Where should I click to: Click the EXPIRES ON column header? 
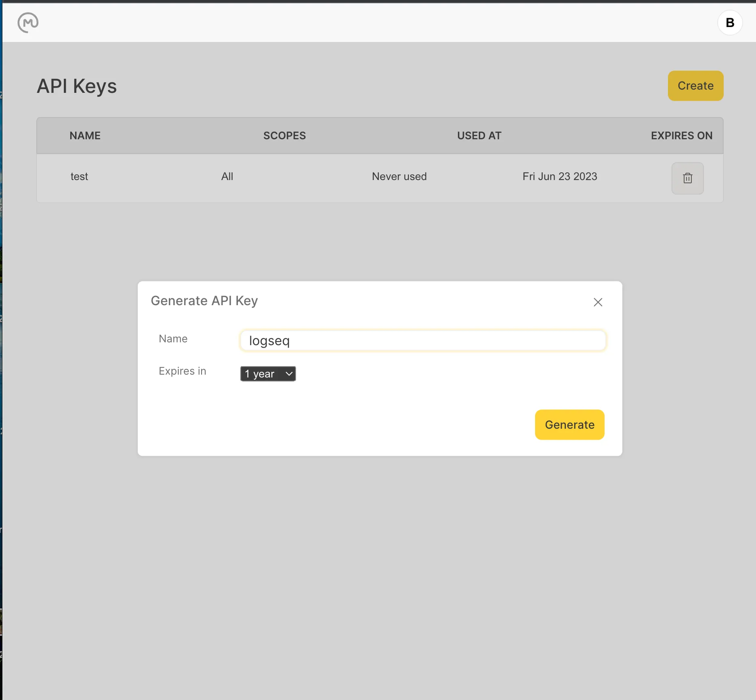pyautogui.click(x=681, y=136)
